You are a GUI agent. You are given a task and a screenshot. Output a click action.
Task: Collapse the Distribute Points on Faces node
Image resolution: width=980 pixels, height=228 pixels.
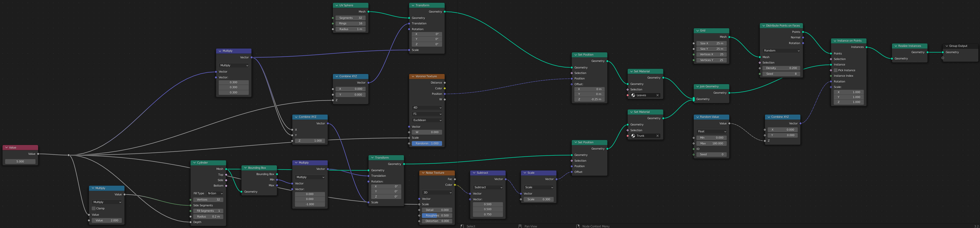tap(764, 26)
